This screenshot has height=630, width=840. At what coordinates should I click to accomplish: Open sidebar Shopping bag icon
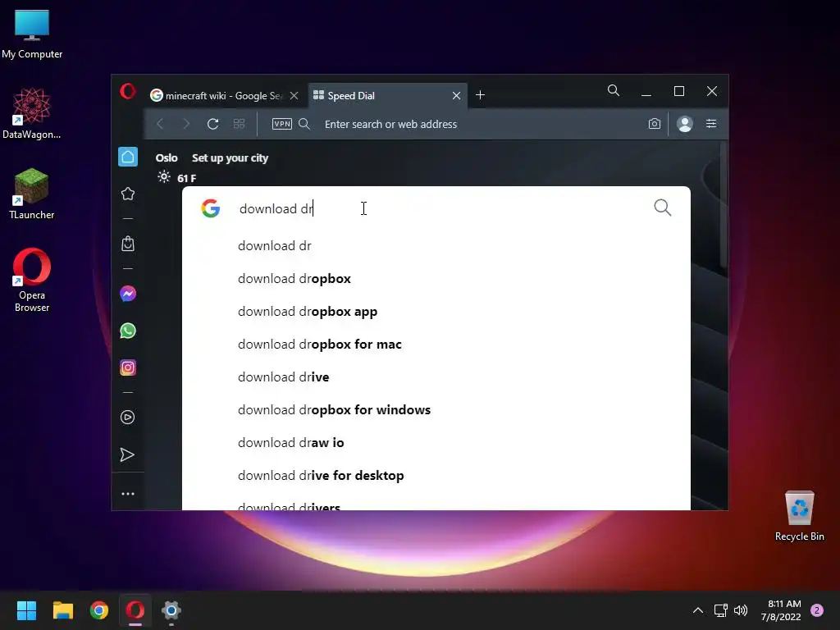(128, 244)
